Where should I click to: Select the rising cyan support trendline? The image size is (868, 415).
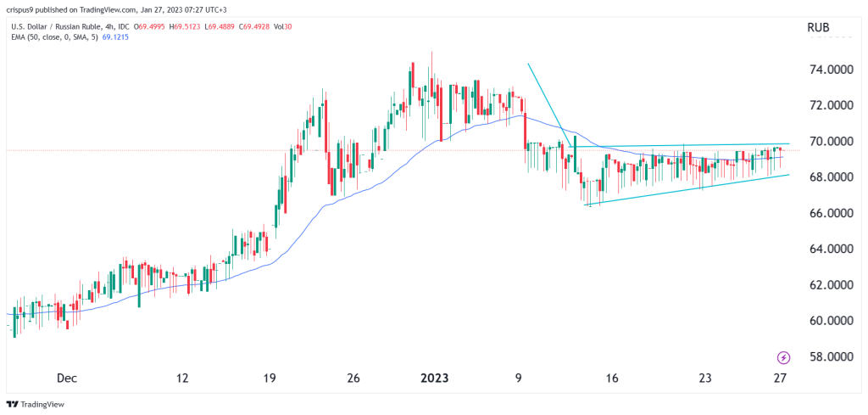pos(687,190)
